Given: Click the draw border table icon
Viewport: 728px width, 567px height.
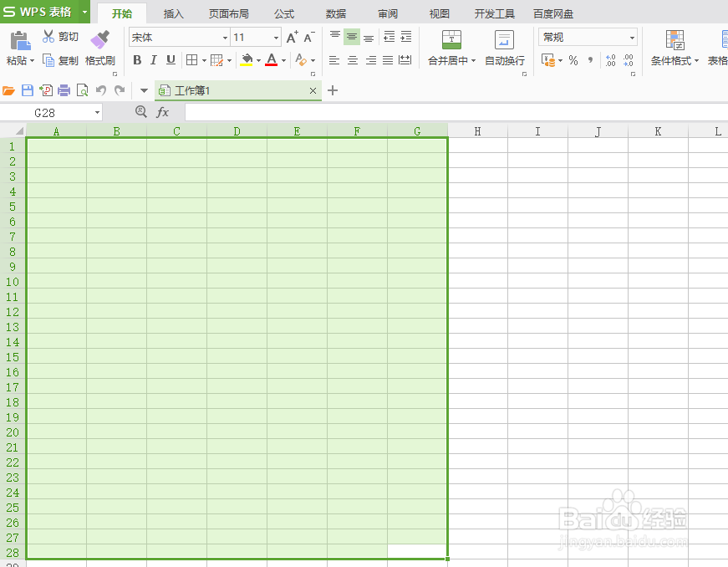Looking at the screenshot, I should click(x=216, y=60).
